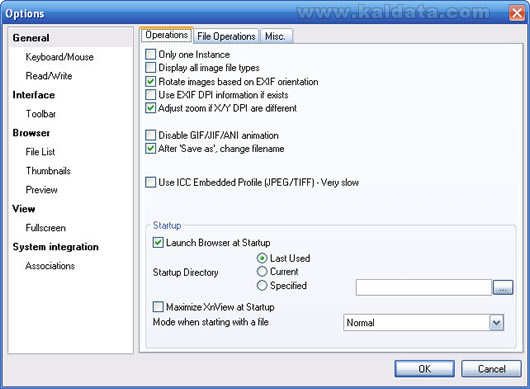Check Maximize XnView at Startup
Image resolution: width=530 pixels, height=389 pixels.
click(158, 307)
